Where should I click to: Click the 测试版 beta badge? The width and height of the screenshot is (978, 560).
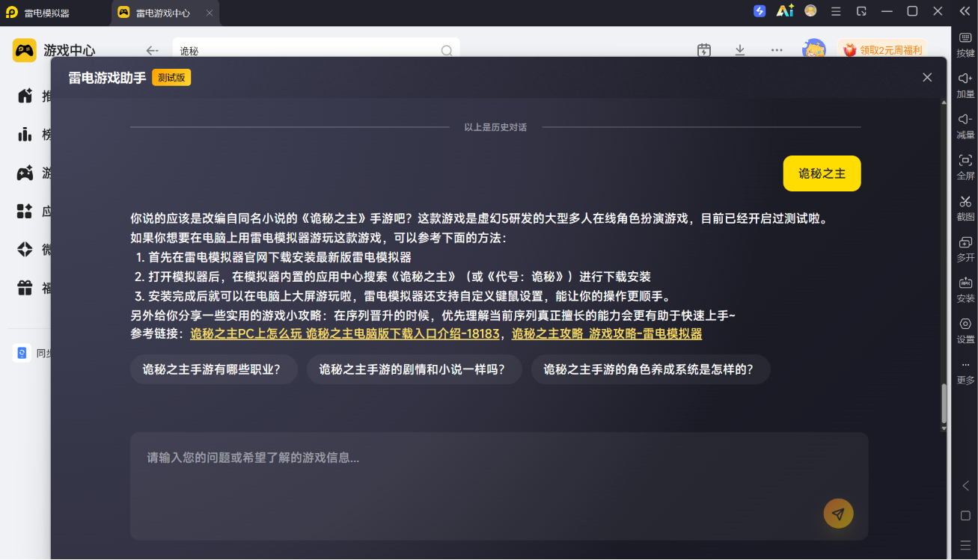(x=171, y=77)
